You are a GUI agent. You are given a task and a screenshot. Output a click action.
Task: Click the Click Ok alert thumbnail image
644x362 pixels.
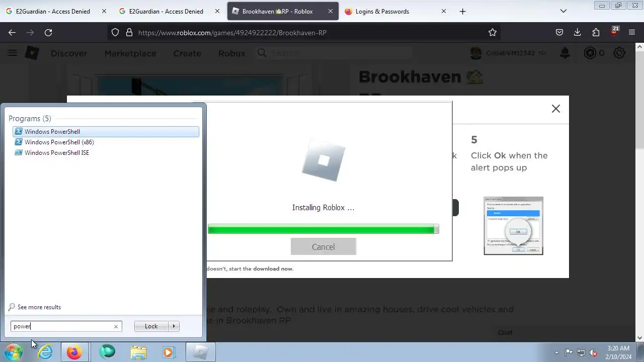tap(513, 226)
